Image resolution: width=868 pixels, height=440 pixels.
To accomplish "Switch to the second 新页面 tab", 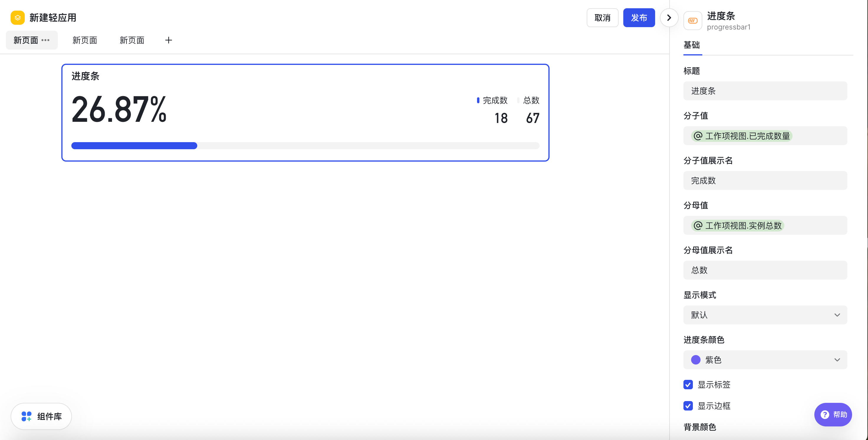I will click(85, 40).
